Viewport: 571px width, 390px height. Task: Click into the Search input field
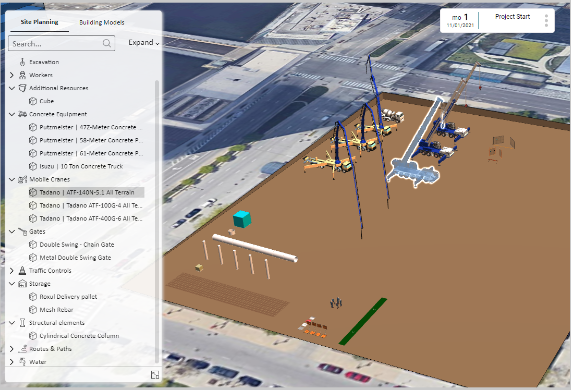pos(56,43)
